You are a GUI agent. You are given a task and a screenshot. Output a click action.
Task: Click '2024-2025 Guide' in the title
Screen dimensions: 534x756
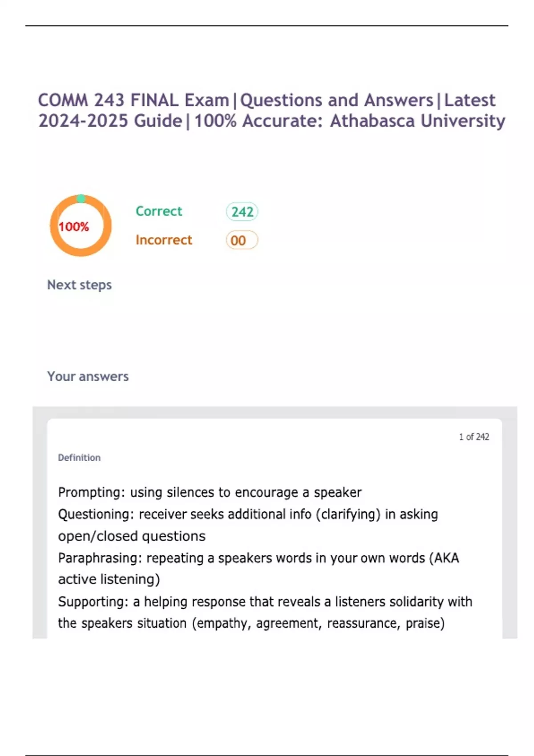(x=110, y=121)
